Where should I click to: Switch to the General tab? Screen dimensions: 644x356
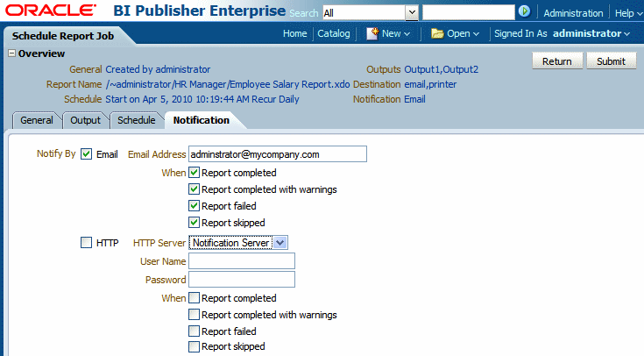[x=37, y=120]
